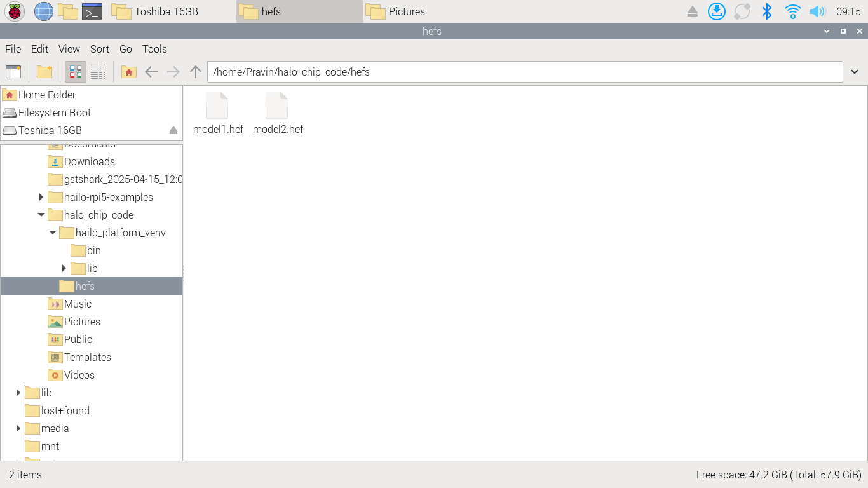Go up to the parent folder

coord(196,72)
